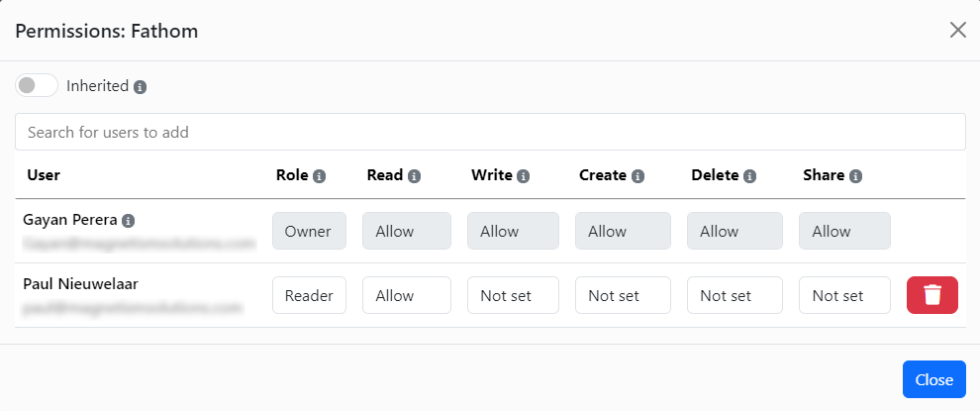Click the blue Close button
Image resolution: width=980 pixels, height=411 pixels.
(x=933, y=379)
